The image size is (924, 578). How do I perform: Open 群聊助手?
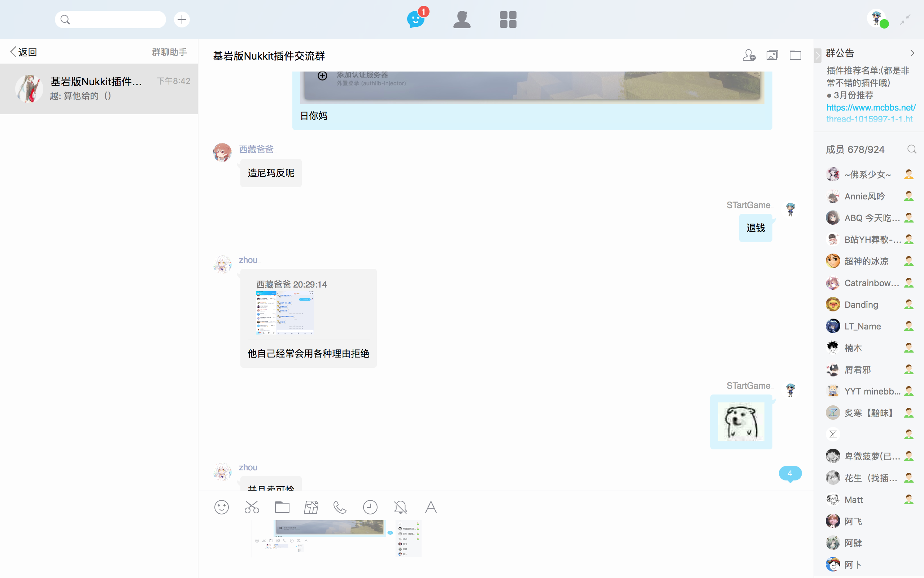coord(170,52)
